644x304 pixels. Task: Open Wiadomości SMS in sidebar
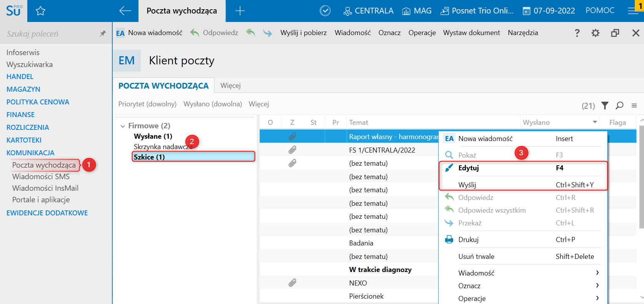pyautogui.click(x=41, y=176)
